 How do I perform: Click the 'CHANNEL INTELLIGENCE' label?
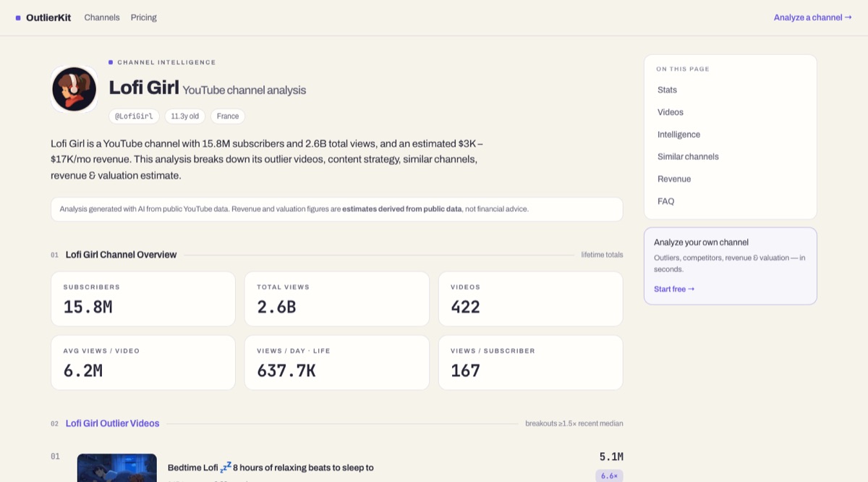166,62
